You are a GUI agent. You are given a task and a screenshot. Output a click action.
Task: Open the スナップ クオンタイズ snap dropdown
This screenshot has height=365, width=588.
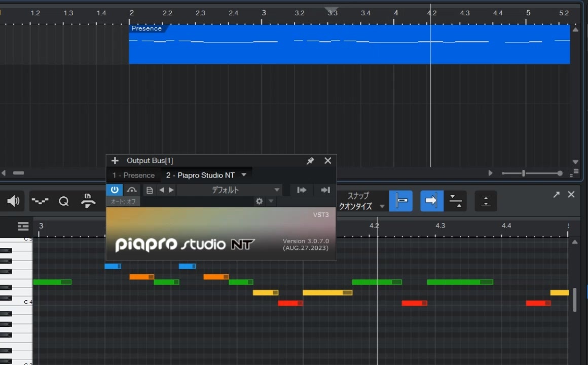tap(361, 201)
